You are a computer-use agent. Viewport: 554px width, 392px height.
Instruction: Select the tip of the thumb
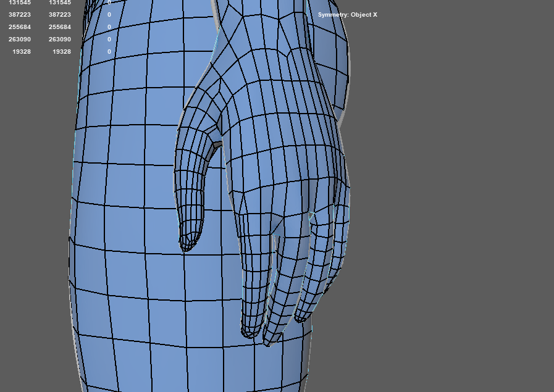coord(188,243)
